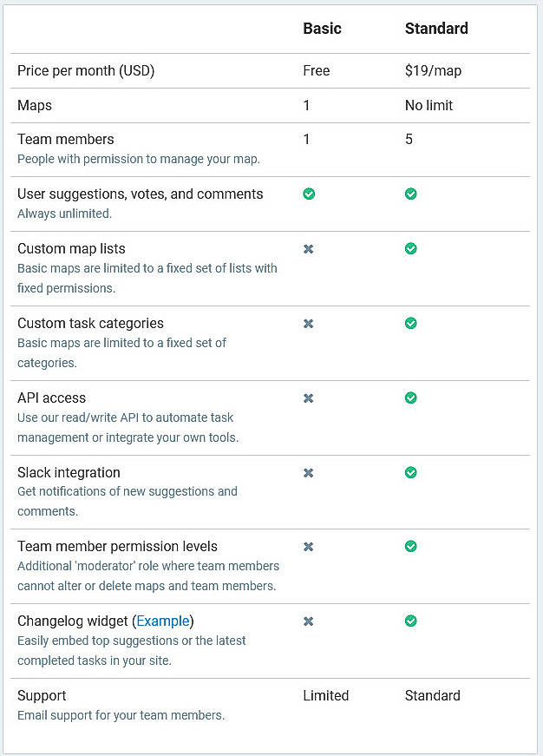
Task: Click the checkmark for Standard Changelog widget
Action: tap(410, 621)
